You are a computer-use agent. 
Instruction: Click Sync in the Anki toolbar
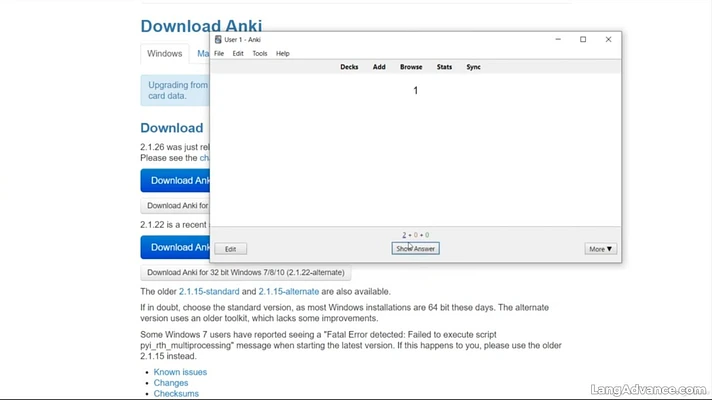point(473,67)
